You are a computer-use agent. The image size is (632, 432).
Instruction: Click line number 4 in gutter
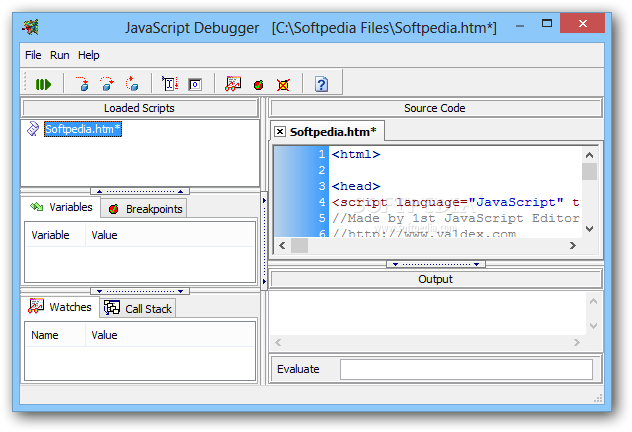click(322, 202)
